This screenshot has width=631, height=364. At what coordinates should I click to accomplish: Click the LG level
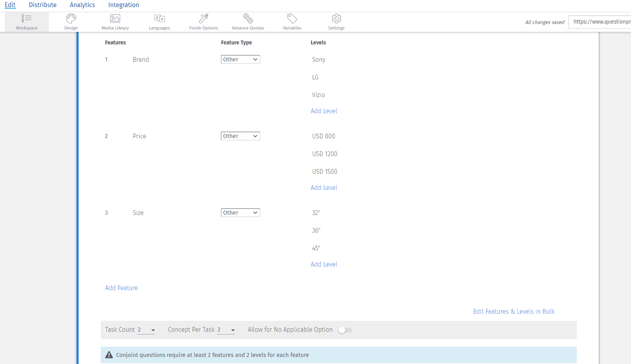click(315, 77)
